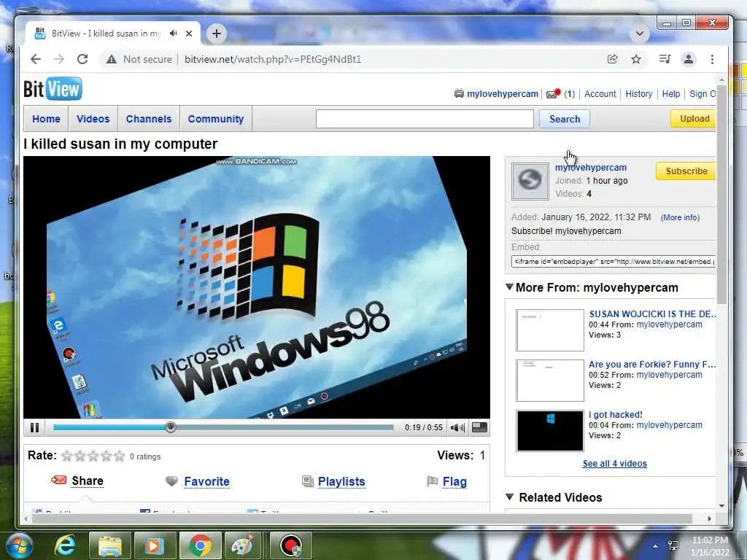Screen dimensions: 747x560
Task: Subscribe to mylovehypercam
Action: (x=686, y=171)
